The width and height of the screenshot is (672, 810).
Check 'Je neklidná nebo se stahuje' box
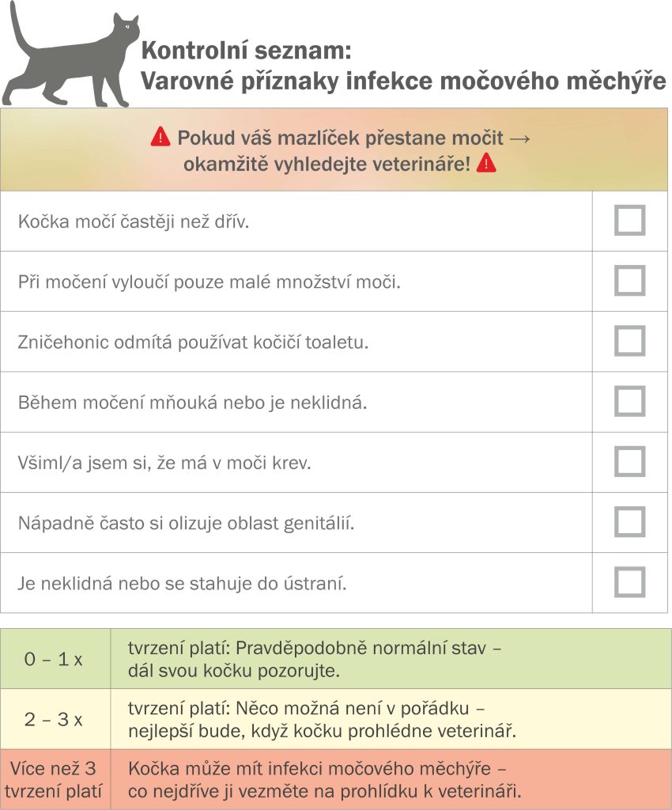coord(629,582)
